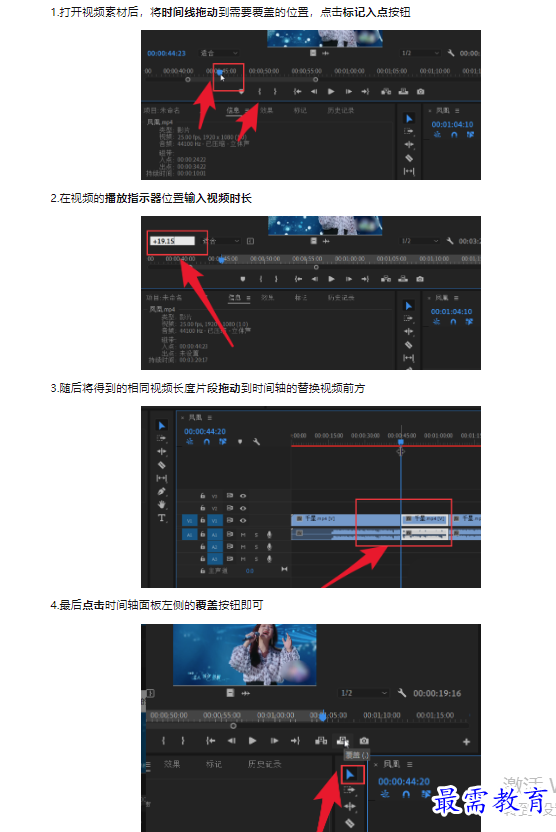
Task: Play the clip in step 4 screenshot
Action: click(253, 740)
